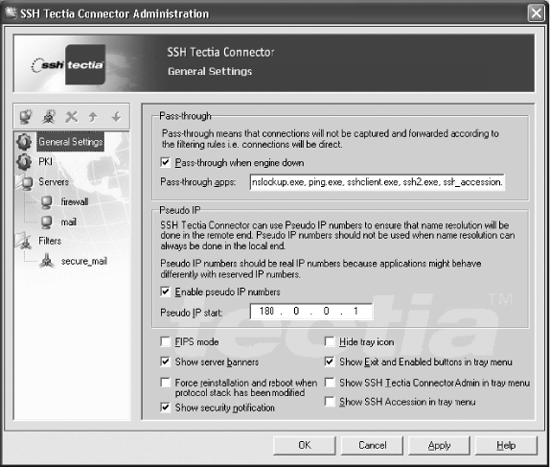Toggle Pass-through when engine down checkbox
Screen dimensions: 550x467
(x=165, y=162)
